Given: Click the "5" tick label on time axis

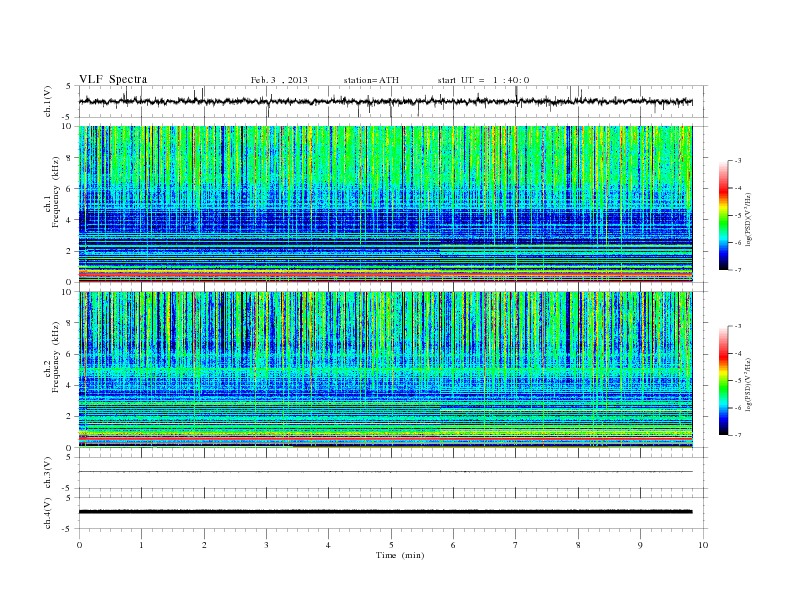Looking at the screenshot, I should click(x=391, y=545).
